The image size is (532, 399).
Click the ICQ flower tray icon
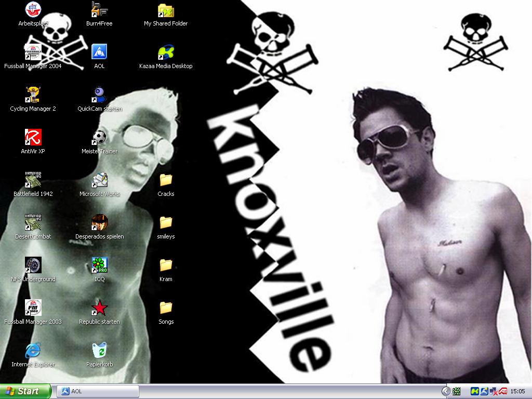pos(457,392)
